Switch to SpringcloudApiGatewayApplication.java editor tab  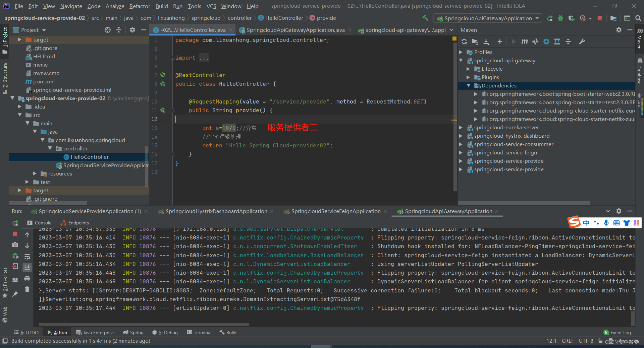[x=296, y=30]
